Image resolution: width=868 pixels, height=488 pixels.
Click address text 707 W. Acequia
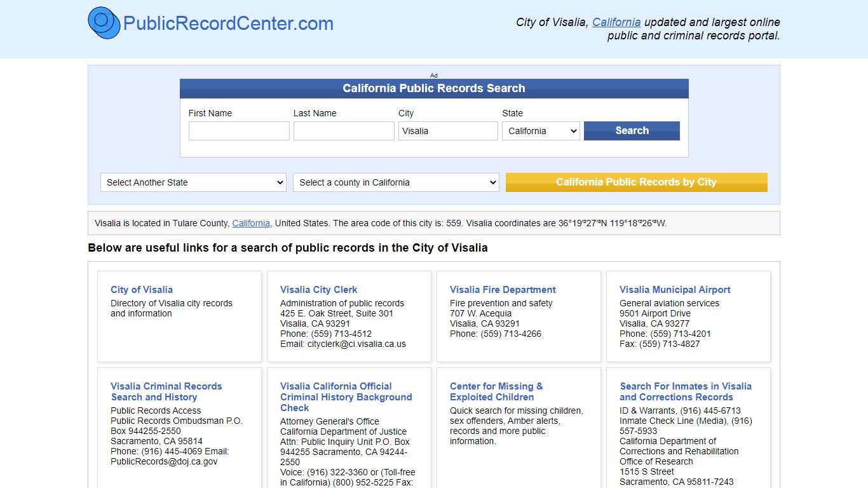tap(480, 313)
